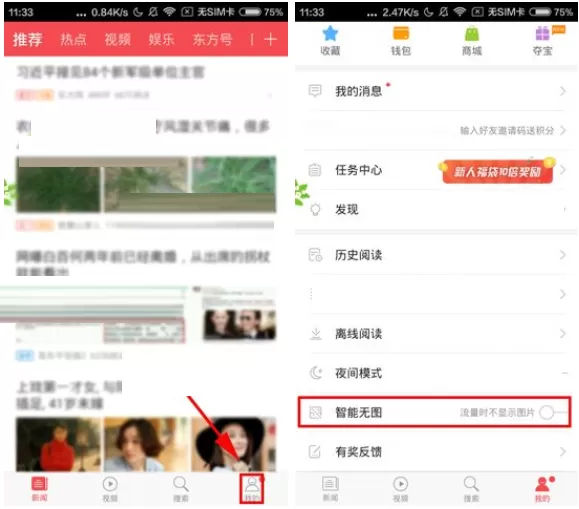Open 有奖反馈 label
This screenshot has height=509, width=579.
(x=359, y=452)
